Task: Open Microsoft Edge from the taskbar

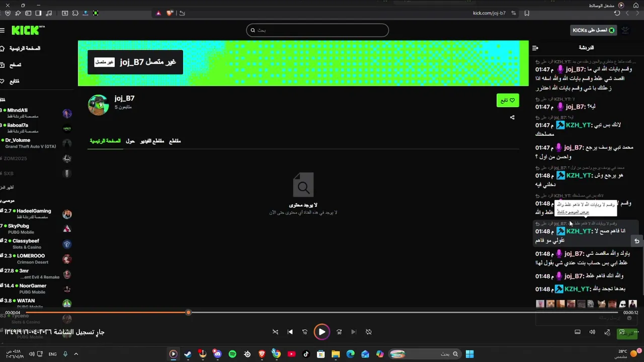Action: point(350,354)
